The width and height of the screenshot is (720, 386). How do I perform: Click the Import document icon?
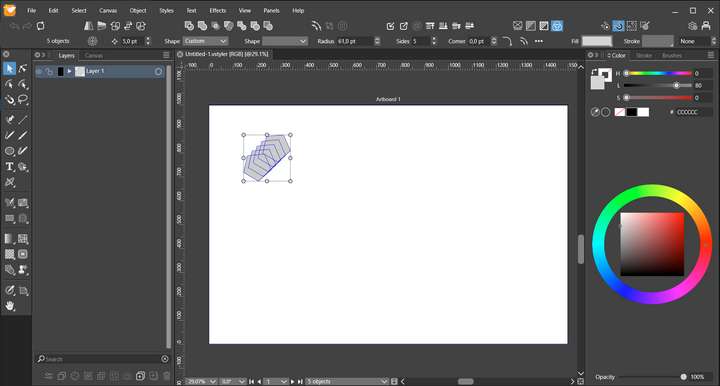[390, 26]
